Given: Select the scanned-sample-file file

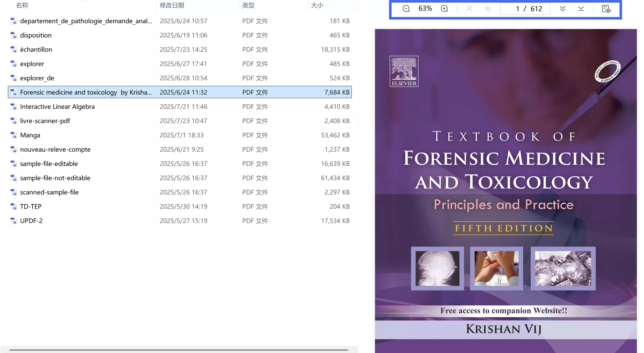Looking at the screenshot, I should [180, 192].
